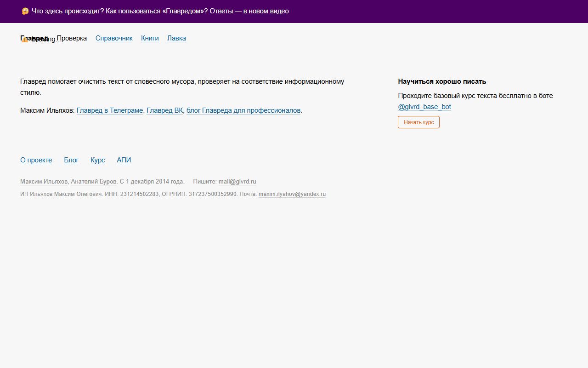
Task: Open the Справочник section
Action: [x=114, y=38]
